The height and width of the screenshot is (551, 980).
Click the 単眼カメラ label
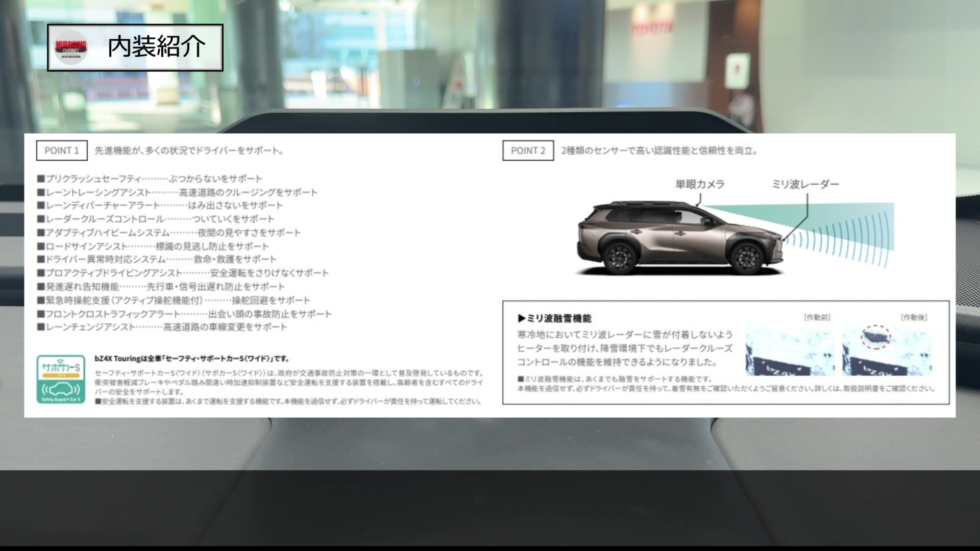coord(699,184)
